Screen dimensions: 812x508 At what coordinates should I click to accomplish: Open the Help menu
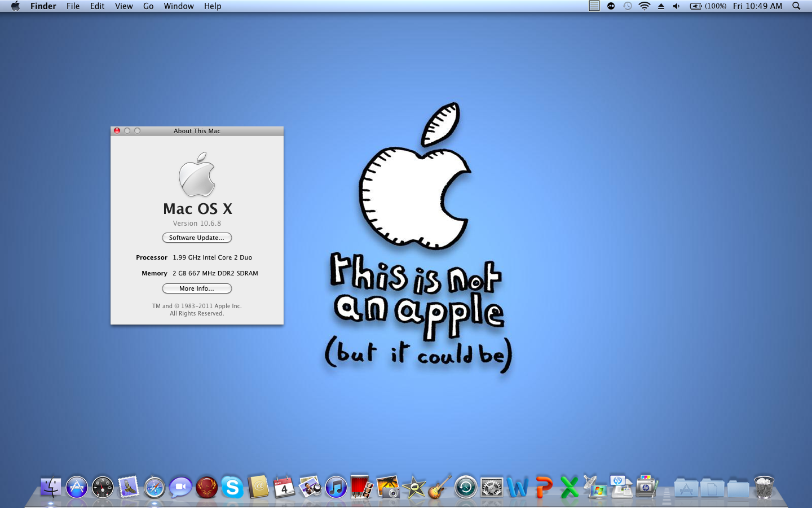coord(213,6)
